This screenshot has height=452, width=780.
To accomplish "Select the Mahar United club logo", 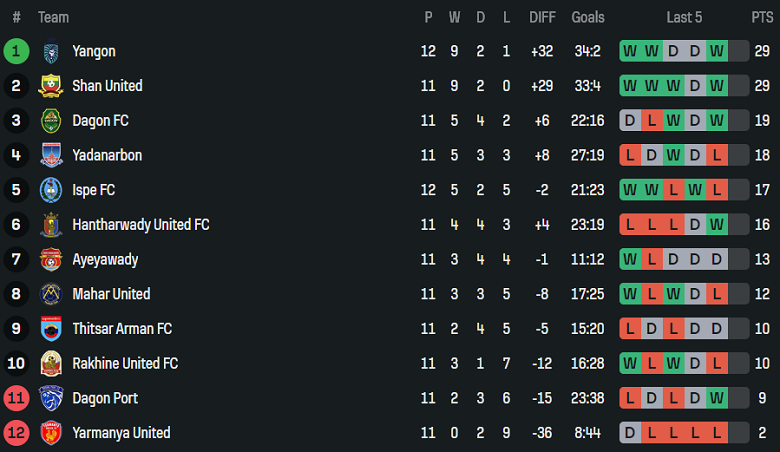I will coord(50,294).
